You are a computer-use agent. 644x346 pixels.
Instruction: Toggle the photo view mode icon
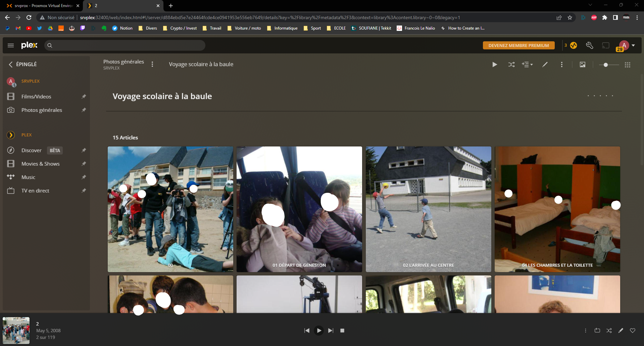(583, 64)
